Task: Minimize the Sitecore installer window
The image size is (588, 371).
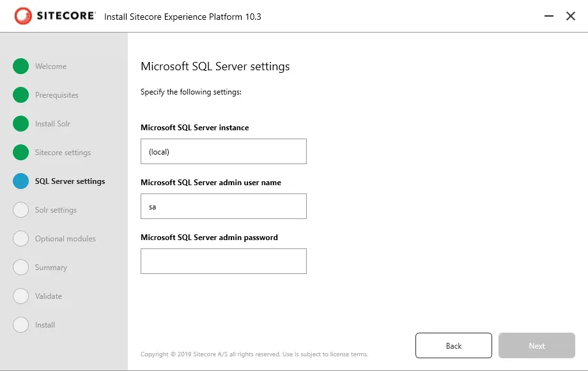Action: point(549,16)
